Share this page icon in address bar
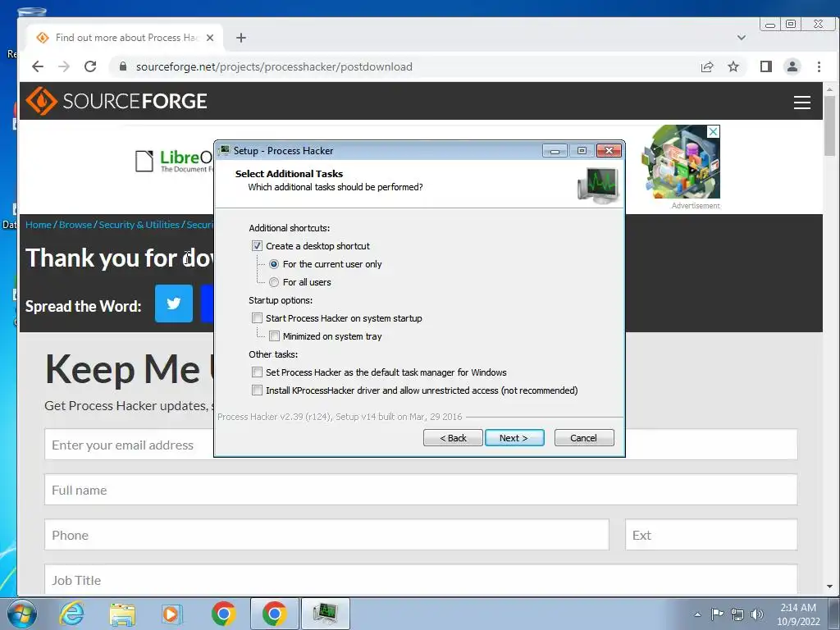Image resolution: width=840 pixels, height=630 pixels. (707, 66)
